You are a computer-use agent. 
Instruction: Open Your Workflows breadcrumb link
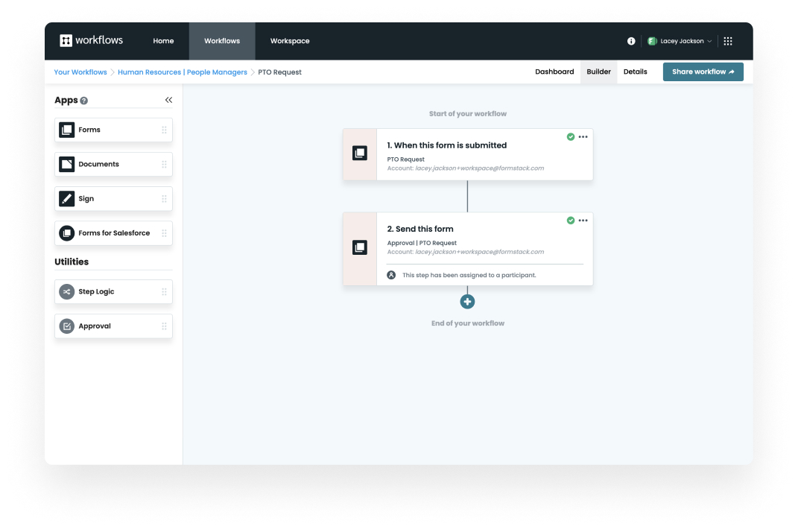click(80, 72)
